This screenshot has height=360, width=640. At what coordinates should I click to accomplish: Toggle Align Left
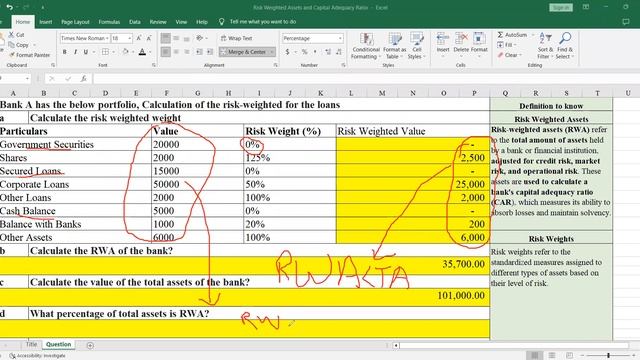pos(165,52)
